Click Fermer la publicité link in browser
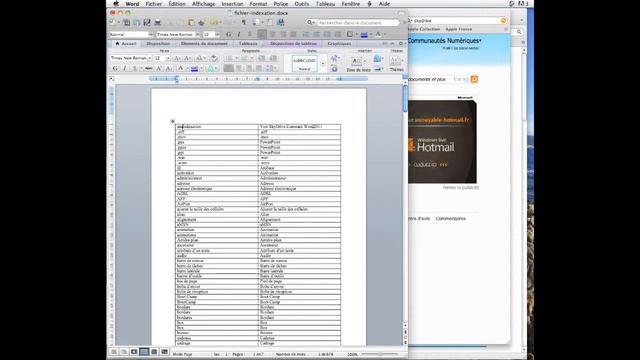The height and width of the screenshot is (360, 640). tap(461, 187)
